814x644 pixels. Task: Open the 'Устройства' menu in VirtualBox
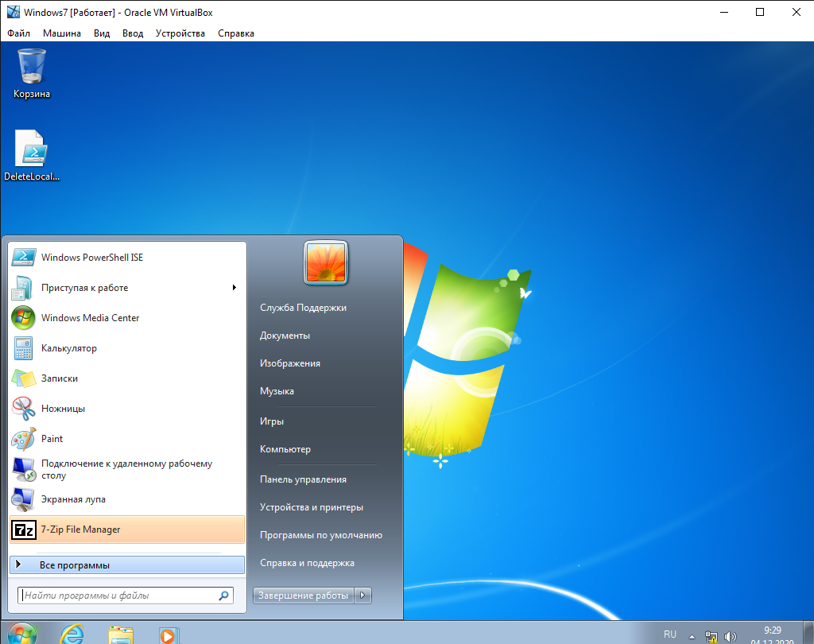coord(180,33)
